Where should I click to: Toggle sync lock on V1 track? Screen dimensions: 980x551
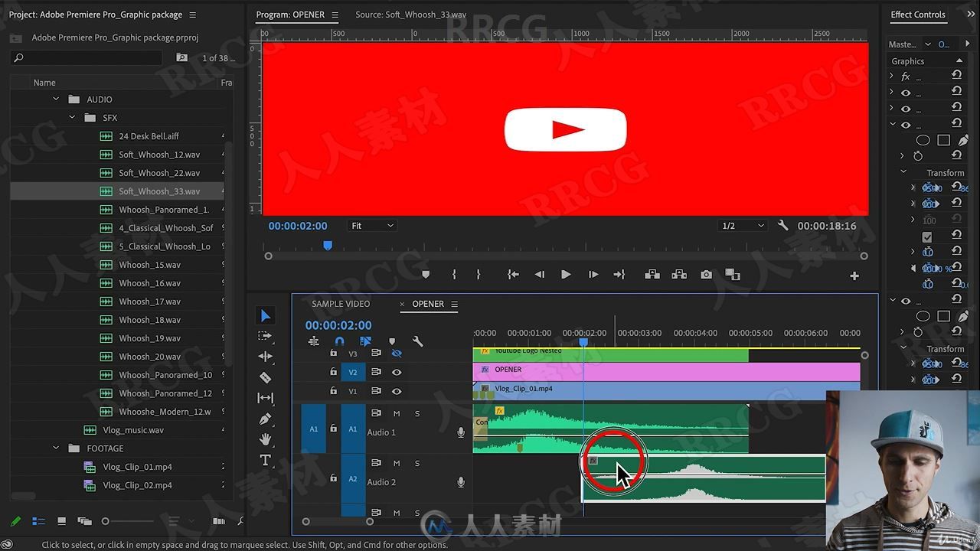(376, 391)
